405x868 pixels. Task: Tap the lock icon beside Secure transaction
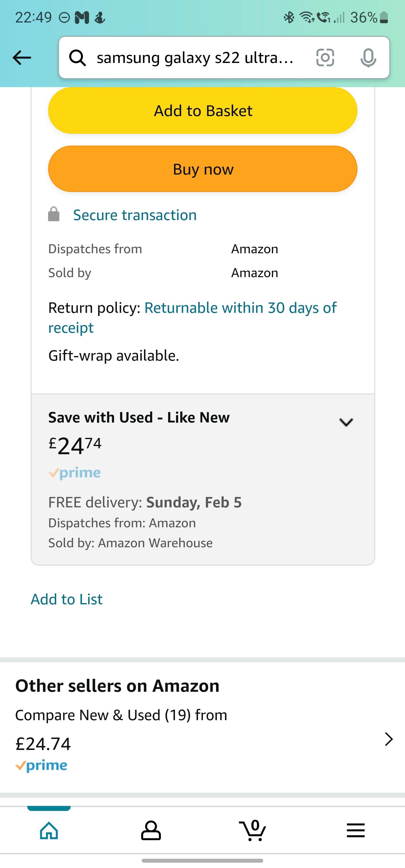click(x=54, y=214)
